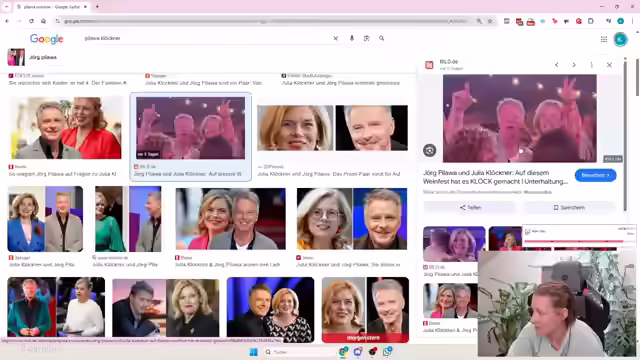Close the Google Suche tab

point(85,7)
